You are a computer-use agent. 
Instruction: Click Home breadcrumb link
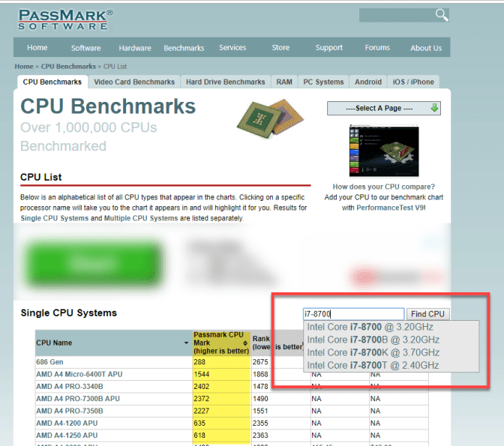click(24, 67)
